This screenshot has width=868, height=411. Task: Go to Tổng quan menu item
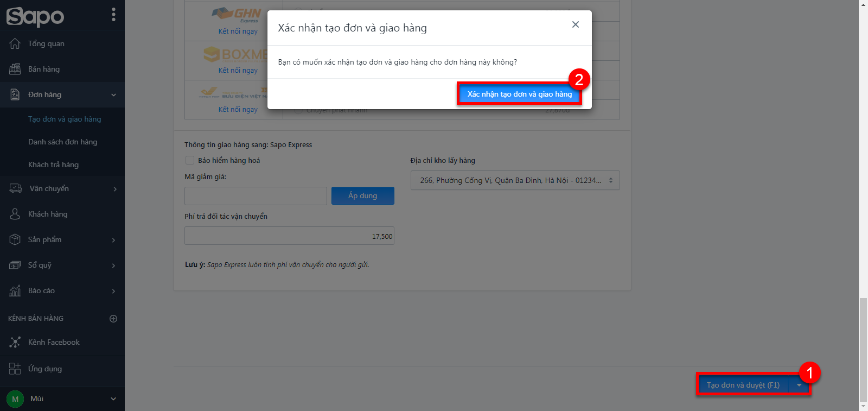pos(46,43)
